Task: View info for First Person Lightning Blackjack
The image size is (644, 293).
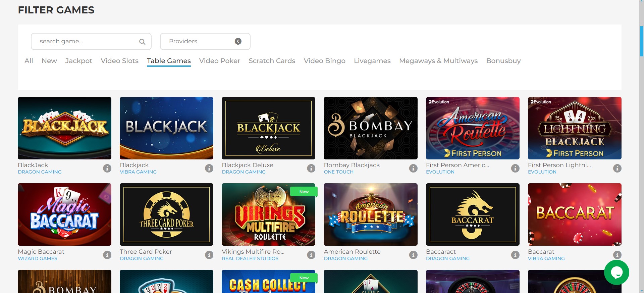Action: 617,168
